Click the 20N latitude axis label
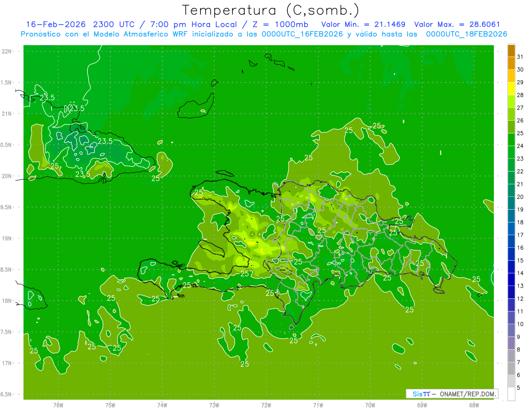532x411 pixels. pos(8,176)
